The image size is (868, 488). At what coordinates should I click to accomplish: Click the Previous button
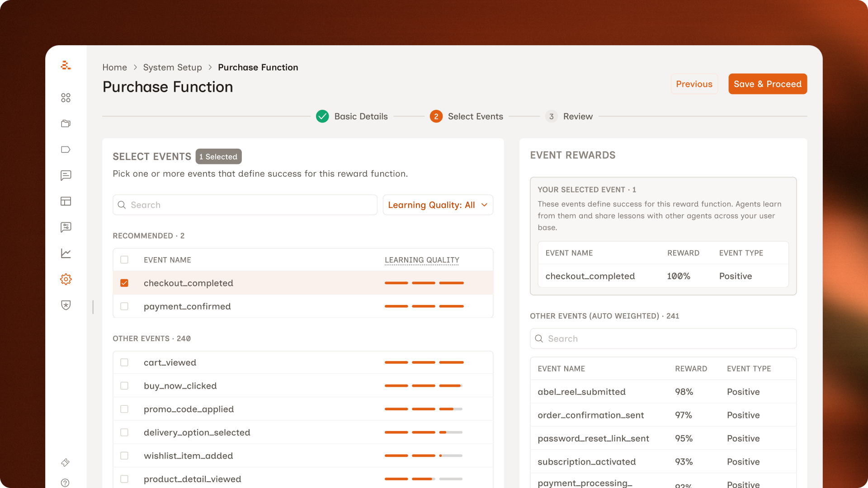pyautogui.click(x=694, y=84)
